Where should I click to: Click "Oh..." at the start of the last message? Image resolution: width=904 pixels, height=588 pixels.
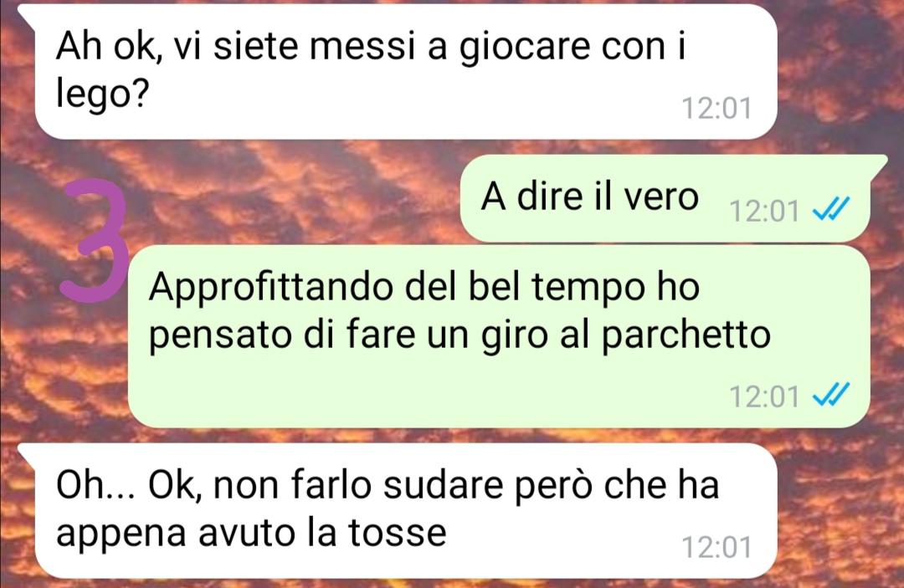point(95,485)
